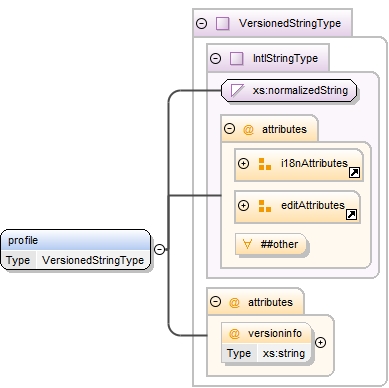
Task: Select the ##other wildcard node
Action: pos(270,244)
